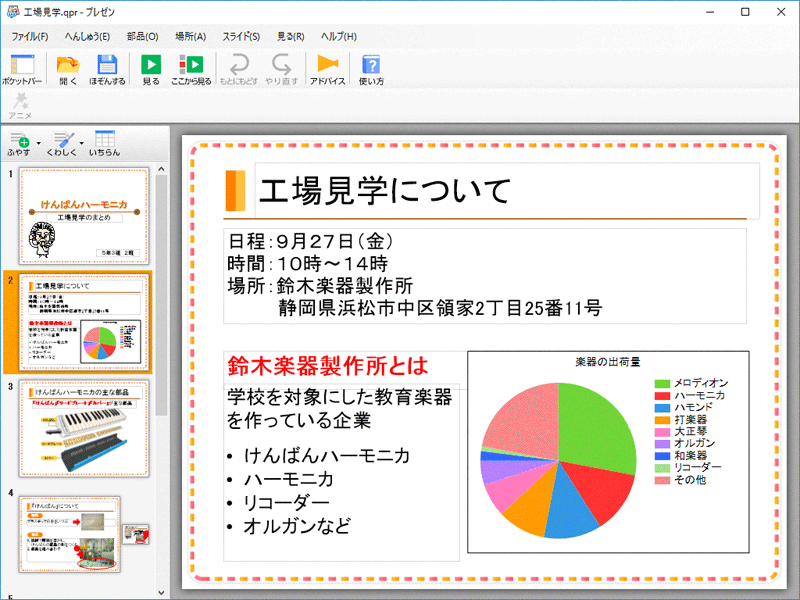
Task: Open the アドバイス advice tool
Action: pyautogui.click(x=328, y=69)
